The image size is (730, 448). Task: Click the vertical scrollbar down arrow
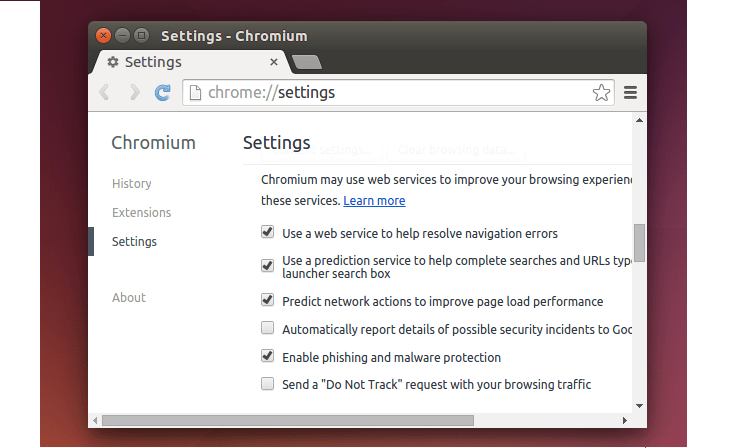point(639,406)
